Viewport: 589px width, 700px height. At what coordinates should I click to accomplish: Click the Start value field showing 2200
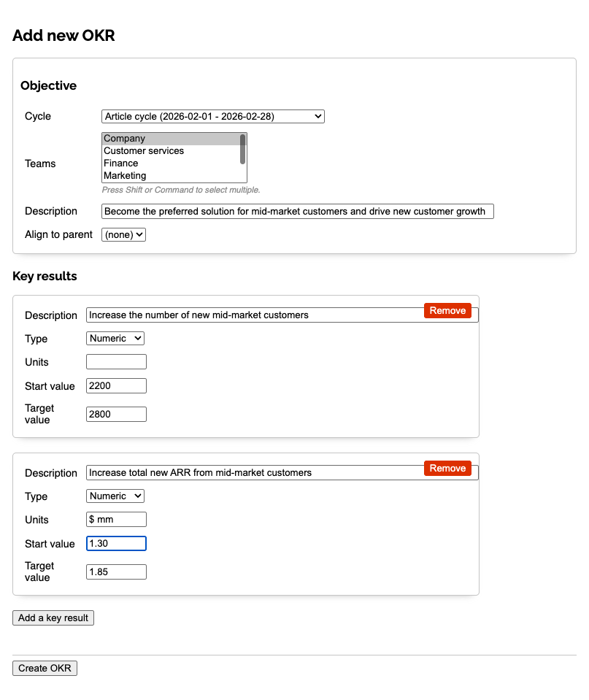point(115,385)
